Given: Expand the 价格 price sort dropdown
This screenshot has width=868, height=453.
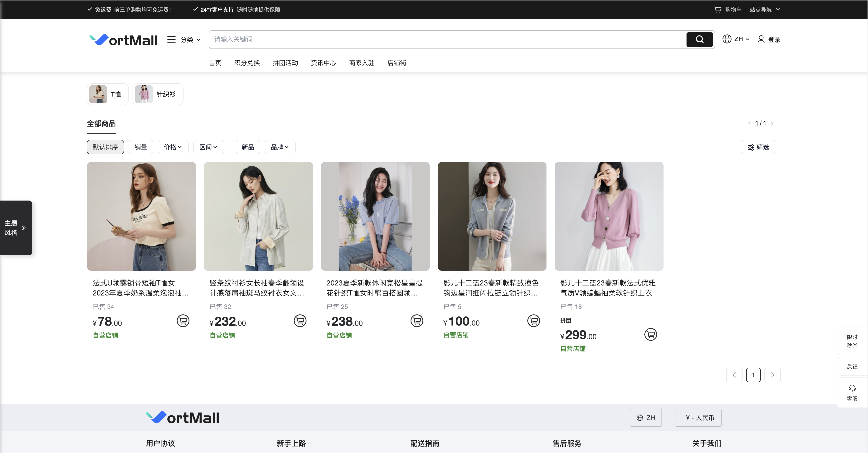Looking at the screenshot, I should coord(173,147).
